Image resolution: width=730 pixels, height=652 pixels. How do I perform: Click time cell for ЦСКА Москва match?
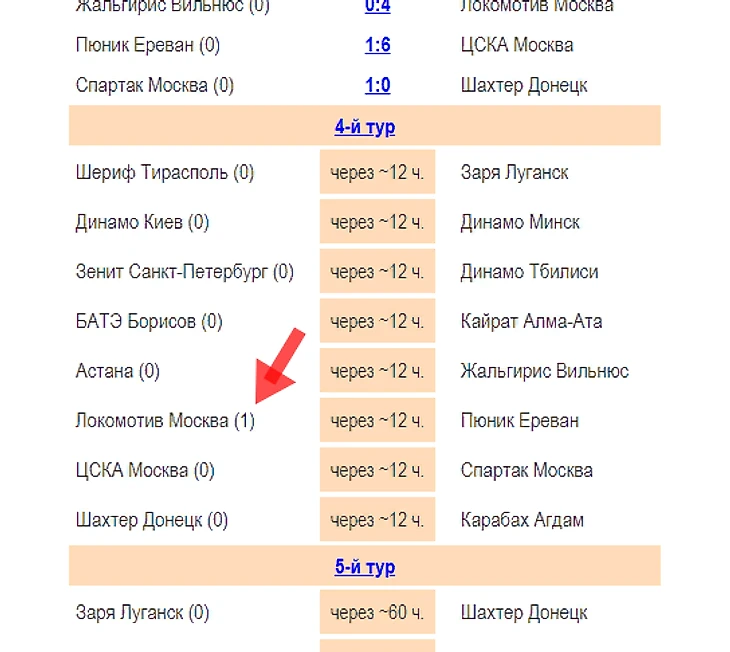pos(377,470)
